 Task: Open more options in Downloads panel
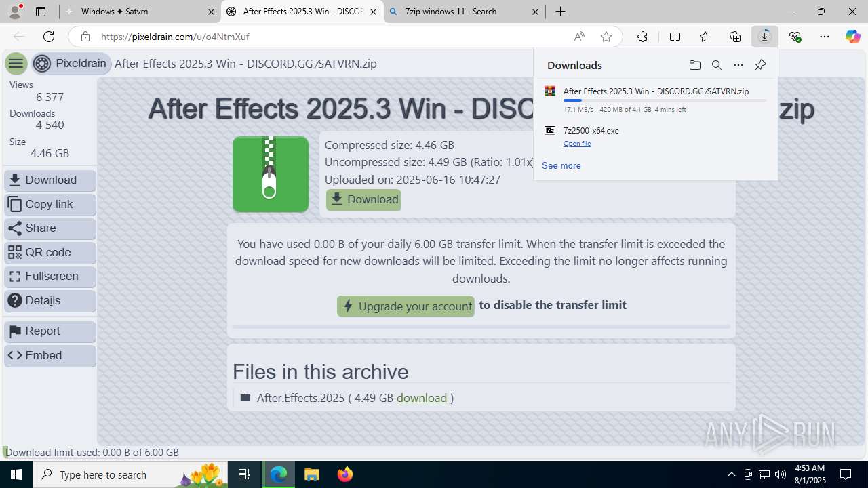[x=738, y=65]
